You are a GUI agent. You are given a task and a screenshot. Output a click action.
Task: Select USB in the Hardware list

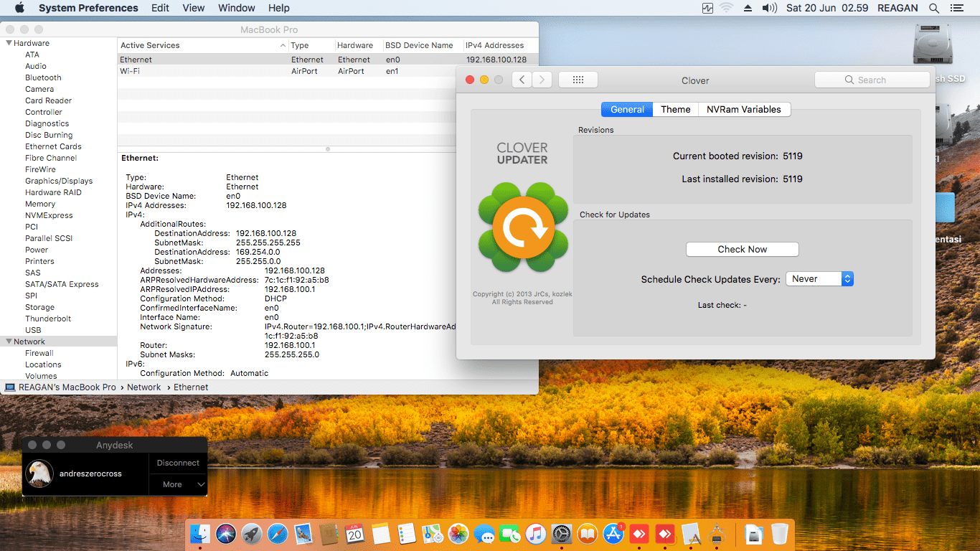point(34,330)
